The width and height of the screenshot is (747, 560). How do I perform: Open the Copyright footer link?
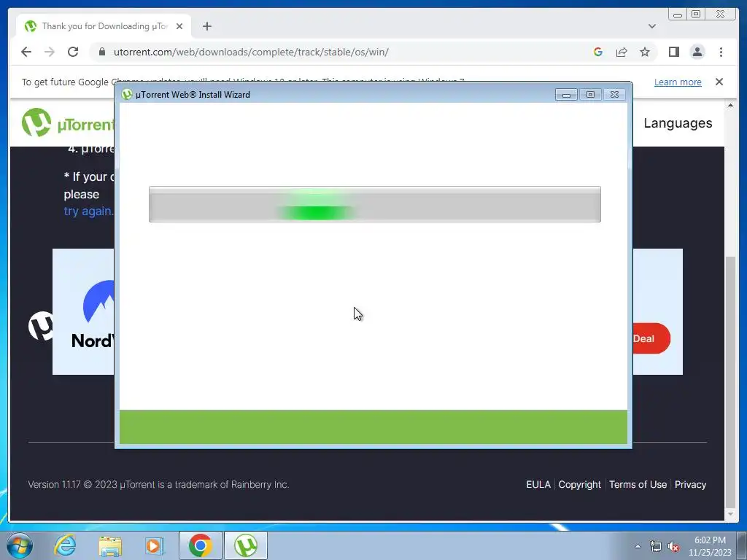(x=579, y=484)
